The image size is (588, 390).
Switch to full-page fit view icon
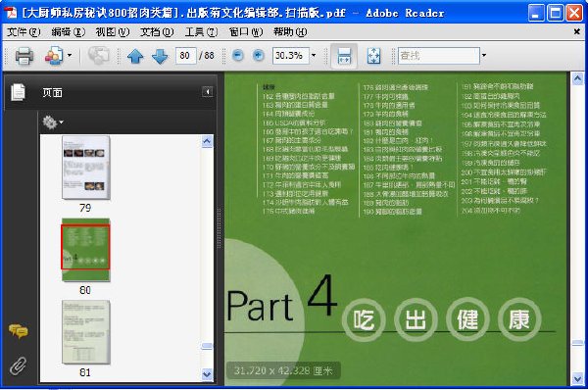pyautogui.click(x=373, y=56)
